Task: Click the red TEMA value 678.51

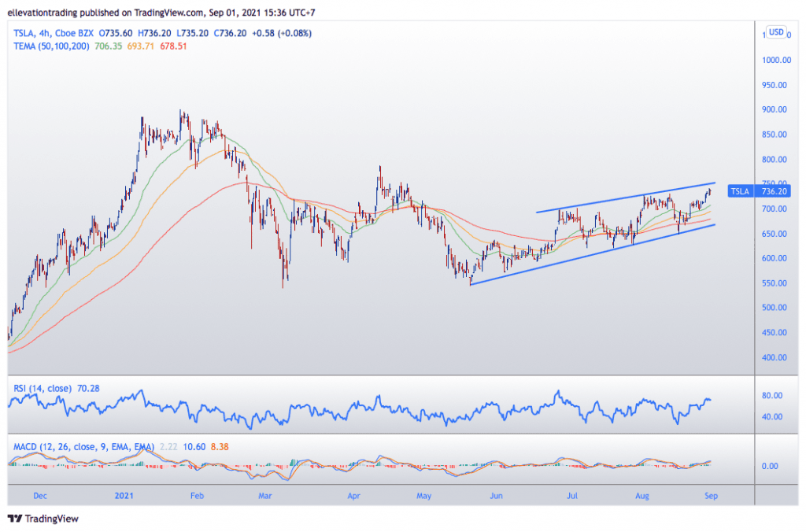Action: coord(173,46)
